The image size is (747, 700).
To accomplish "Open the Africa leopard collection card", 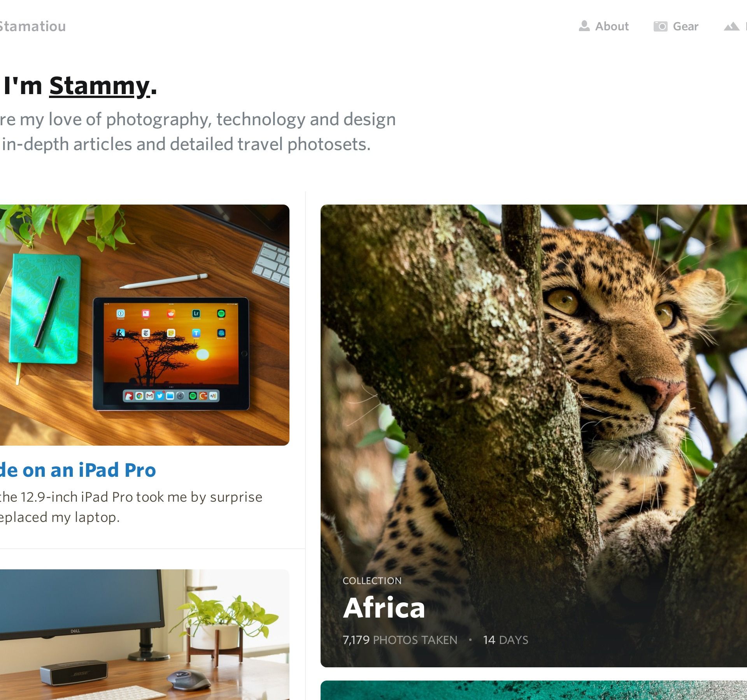I will (534, 436).
